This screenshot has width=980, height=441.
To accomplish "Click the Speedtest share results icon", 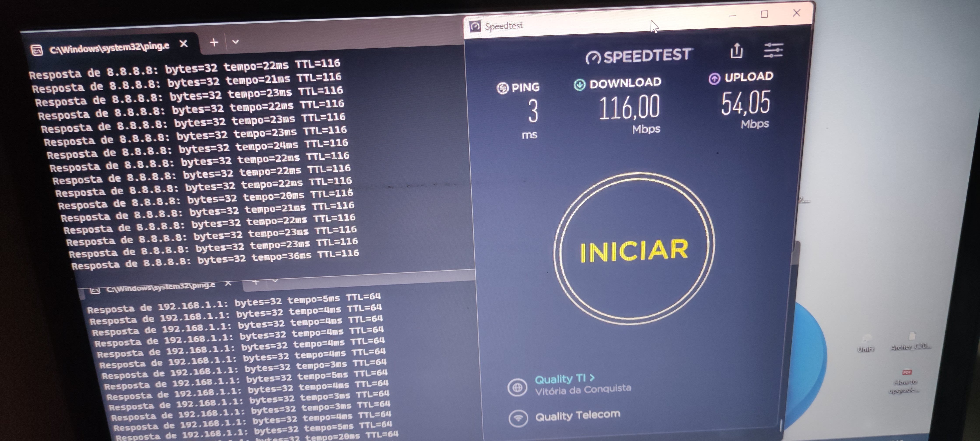I will 737,51.
